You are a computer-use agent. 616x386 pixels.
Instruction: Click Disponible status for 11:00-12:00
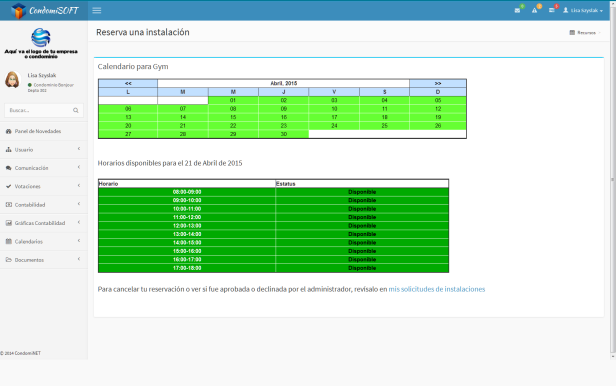coord(362,217)
